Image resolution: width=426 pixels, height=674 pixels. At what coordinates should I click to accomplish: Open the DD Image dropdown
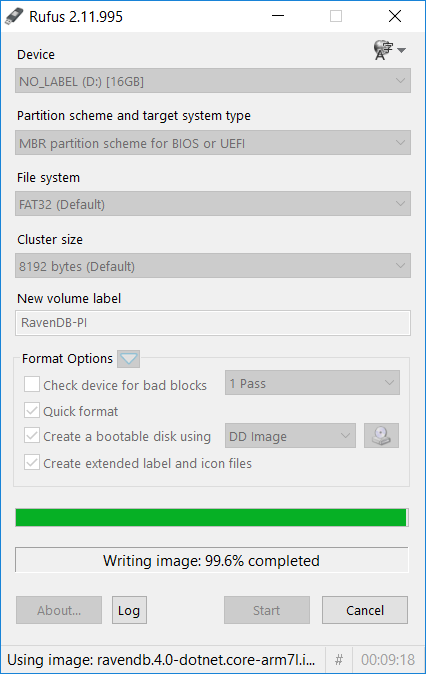[x=290, y=436]
